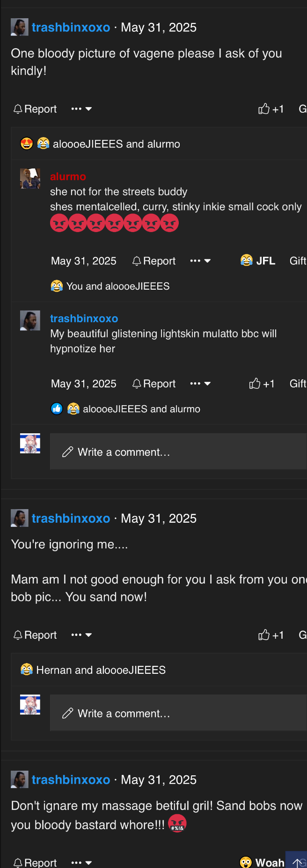Open the three-dots menu on trashbinxoxo's hypnotize comment
The image size is (307, 868).
200,384
